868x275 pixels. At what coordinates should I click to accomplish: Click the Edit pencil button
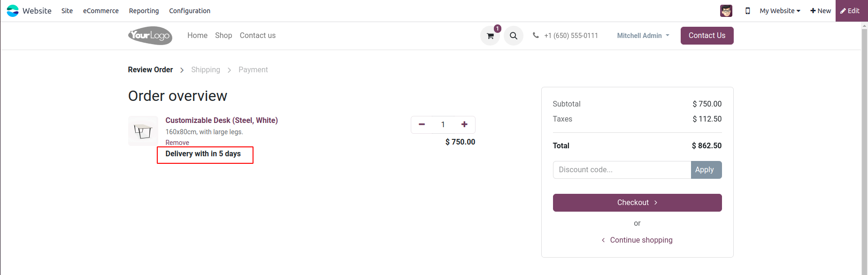click(x=850, y=11)
